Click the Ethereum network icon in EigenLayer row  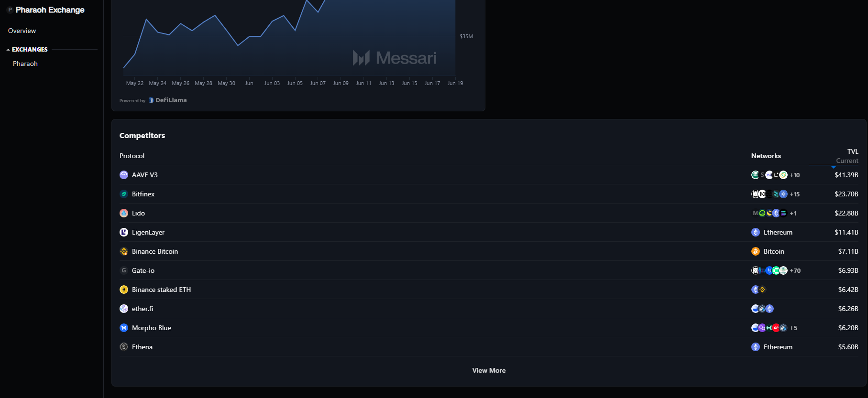click(756, 232)
